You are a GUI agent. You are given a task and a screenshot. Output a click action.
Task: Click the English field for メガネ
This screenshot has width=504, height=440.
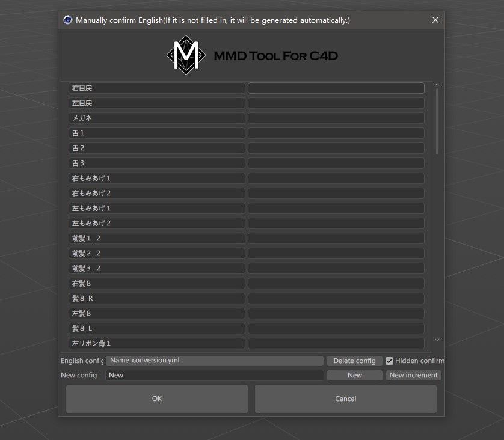pyautogui.click(x=336, y=118)
